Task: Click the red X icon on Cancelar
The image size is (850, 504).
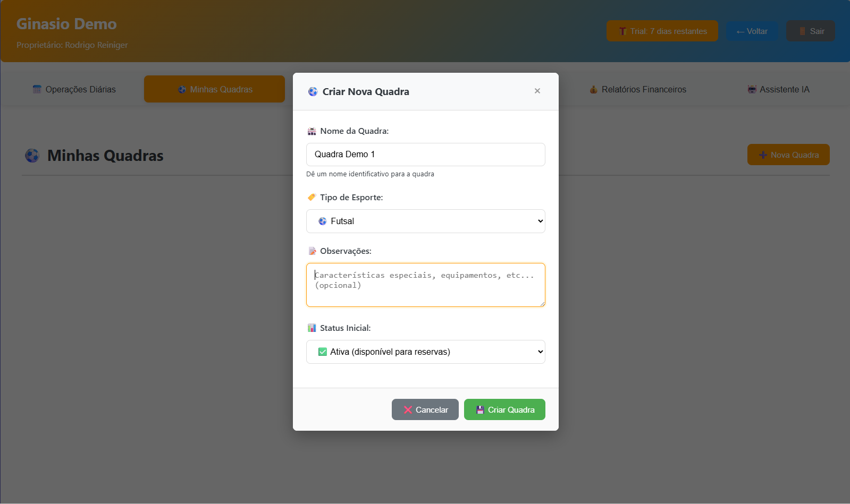Action: (408, 410)
